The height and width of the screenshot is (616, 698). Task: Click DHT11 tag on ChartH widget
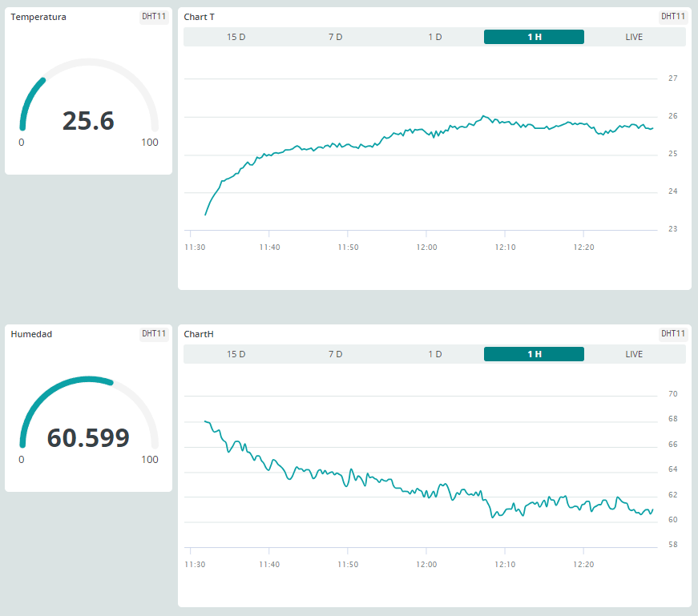pyautogui.click(x=672, y=334)
